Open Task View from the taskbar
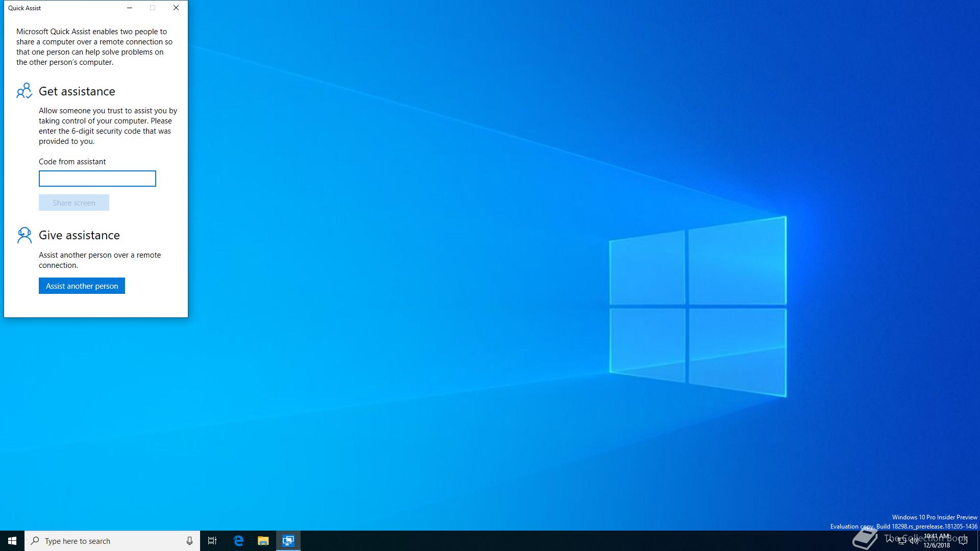Screen dimensions: 980x551 (212, 541)
